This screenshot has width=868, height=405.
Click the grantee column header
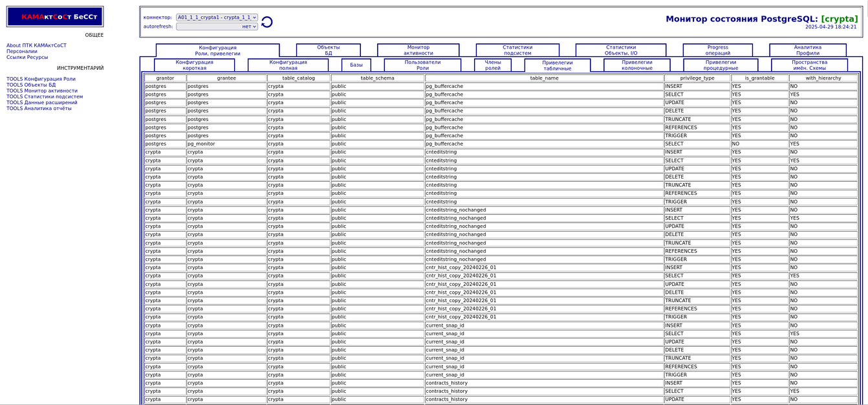click(226, 78)
